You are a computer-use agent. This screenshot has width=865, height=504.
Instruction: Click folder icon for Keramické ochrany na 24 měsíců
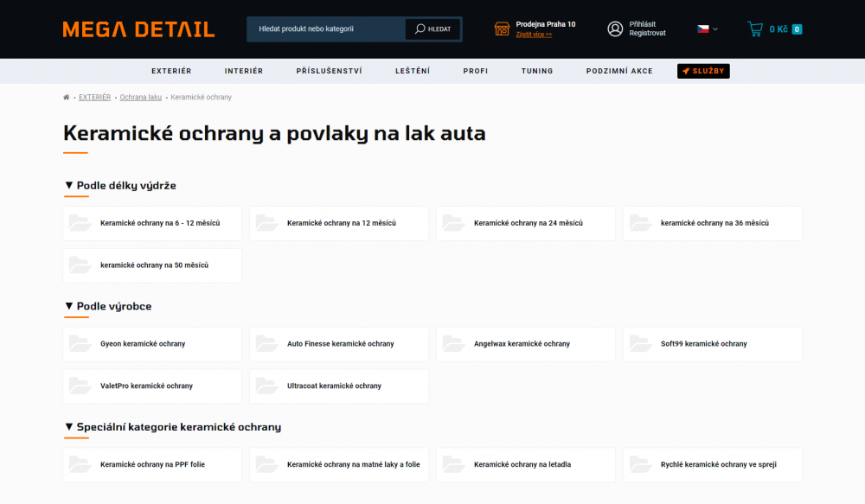[454, 223]
